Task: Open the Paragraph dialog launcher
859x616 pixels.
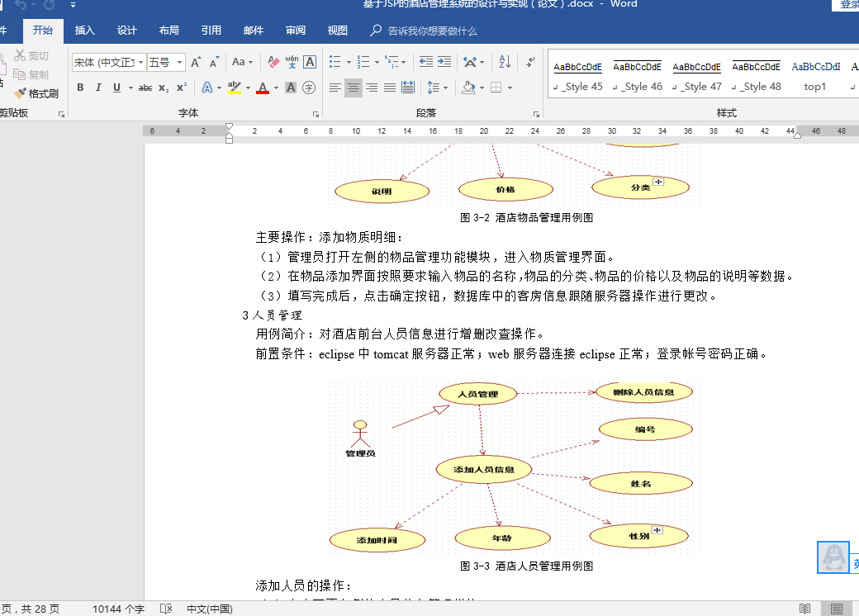Action: click(536, 115)
